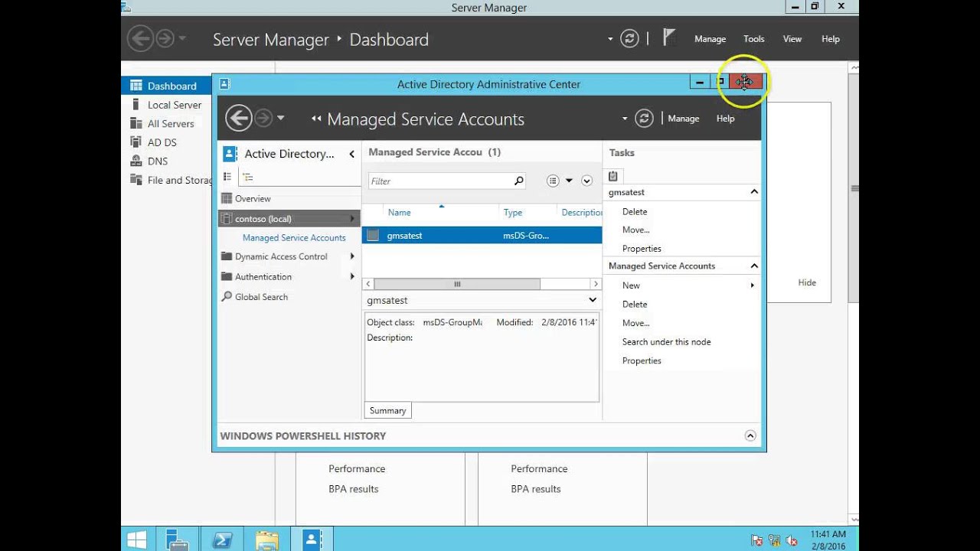The image size is (980, 551).
Task: Open Manage menu in Administrative Center
Action: [684, 119]
